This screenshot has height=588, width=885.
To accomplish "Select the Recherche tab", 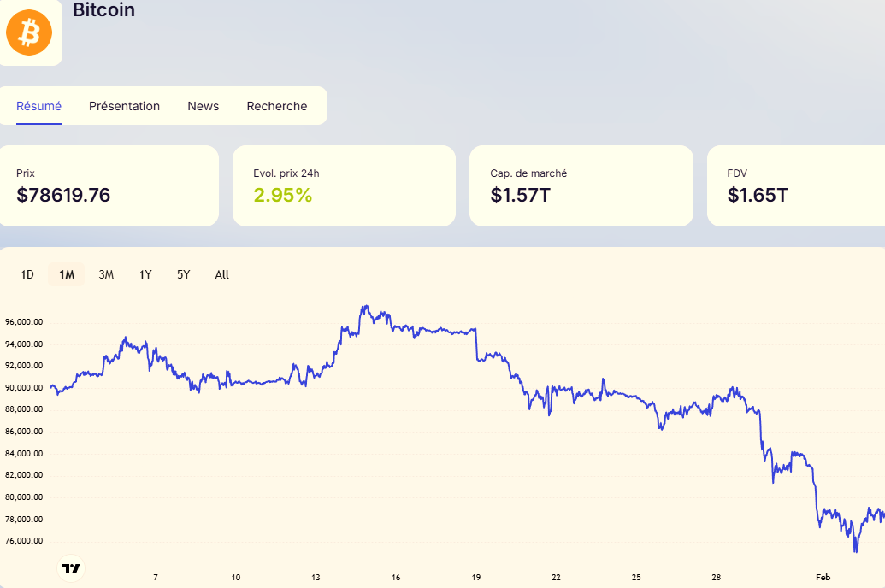I will pos(276,106).
